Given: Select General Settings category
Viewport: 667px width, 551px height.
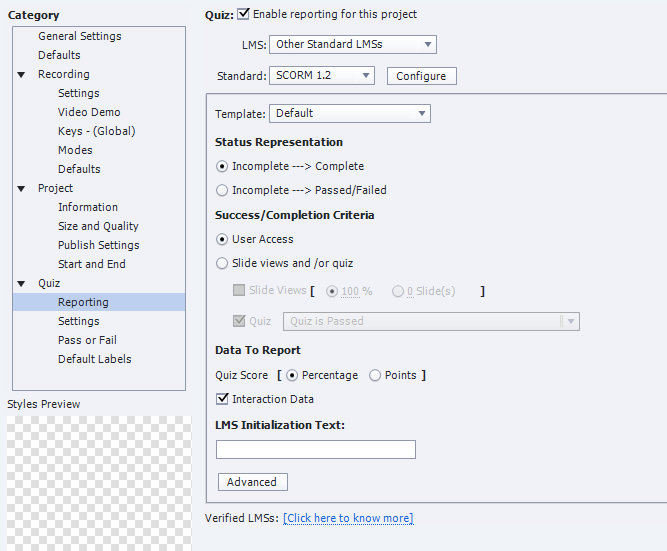Looking at the screenshot, I should click(x=80, y=36).
